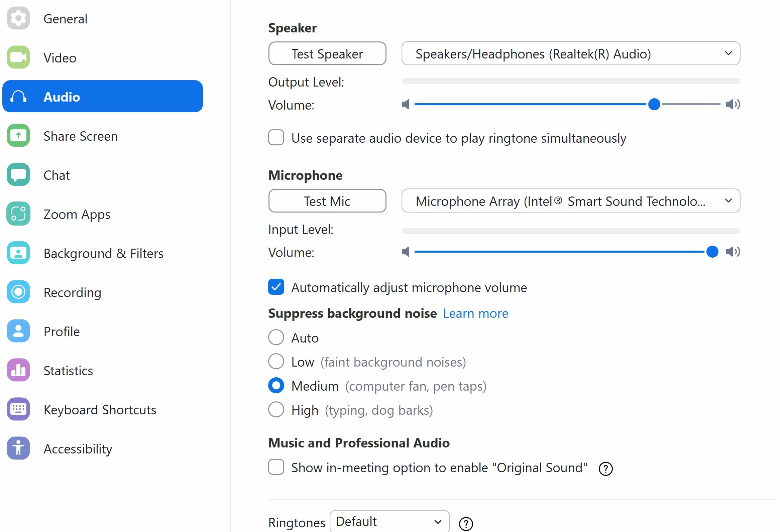Uncheck Automatically adjust microphone volume
The height and width of the screenshot is (532, 780).
tap(276, 287)
